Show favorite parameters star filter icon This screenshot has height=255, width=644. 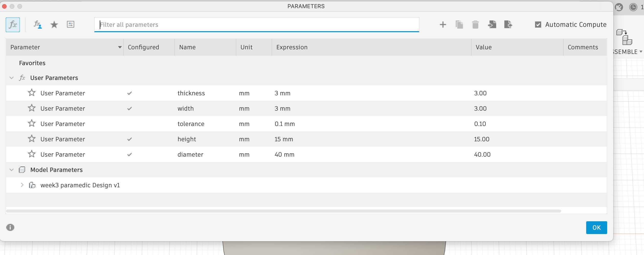click(54, 25)
